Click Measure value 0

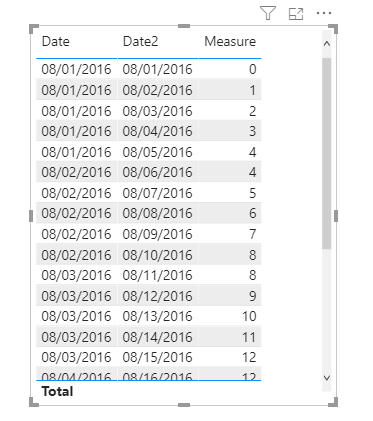point(253,69)
